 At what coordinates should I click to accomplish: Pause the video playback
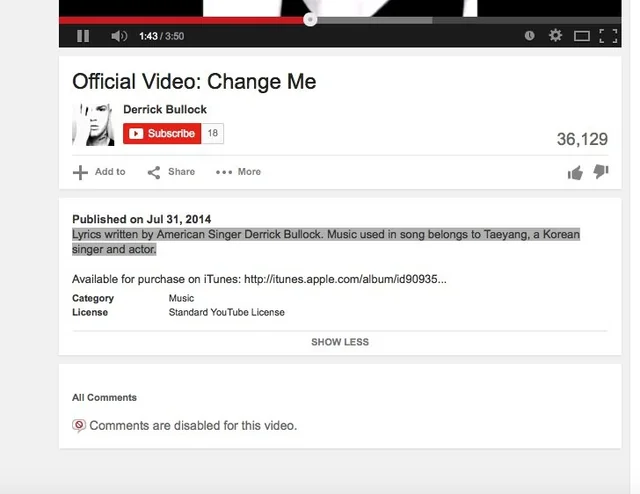(x=83, y=36)
